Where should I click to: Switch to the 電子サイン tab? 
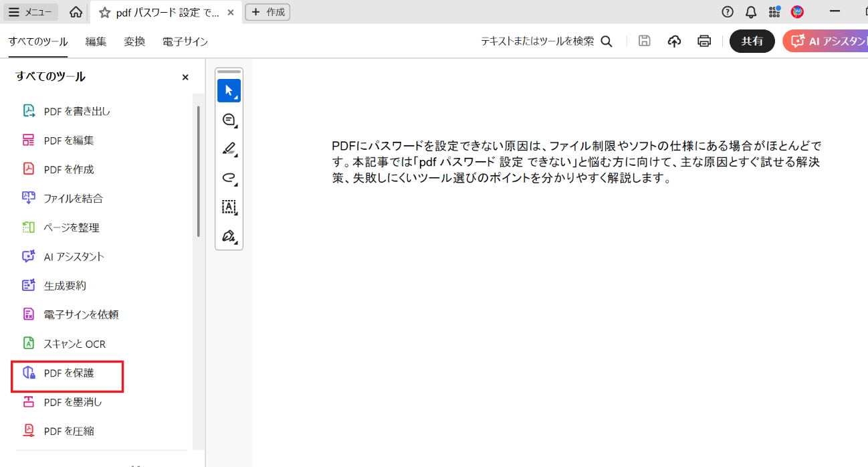pyautogui.click(x=185, y=41)
